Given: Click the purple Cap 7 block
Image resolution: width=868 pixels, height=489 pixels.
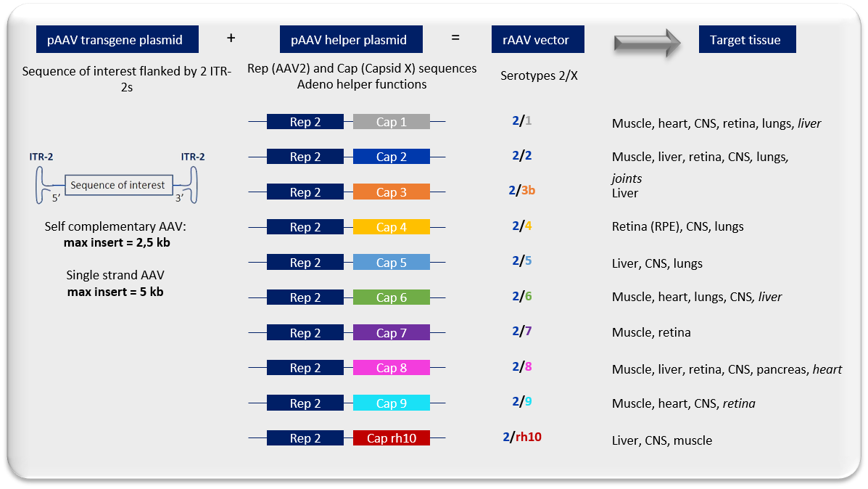Looking at the screenshot, I should (391, 333).
